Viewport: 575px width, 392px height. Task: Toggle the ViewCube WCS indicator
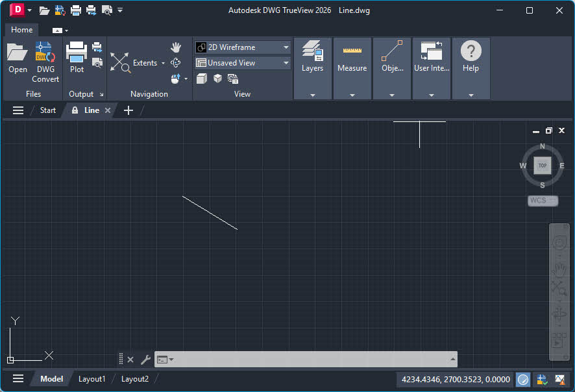click(x=543, y=201)
